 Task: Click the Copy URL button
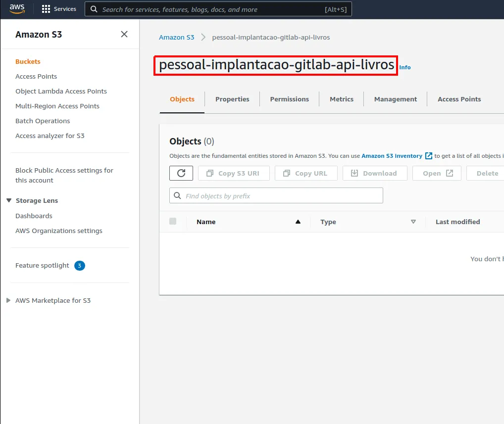click(306, 173)
